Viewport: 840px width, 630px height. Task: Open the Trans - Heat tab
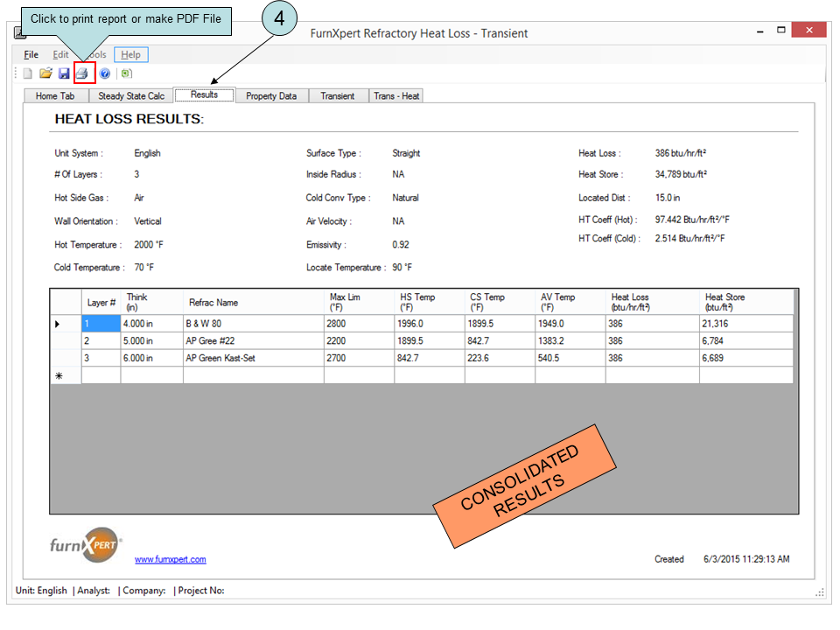click(396, 96)
